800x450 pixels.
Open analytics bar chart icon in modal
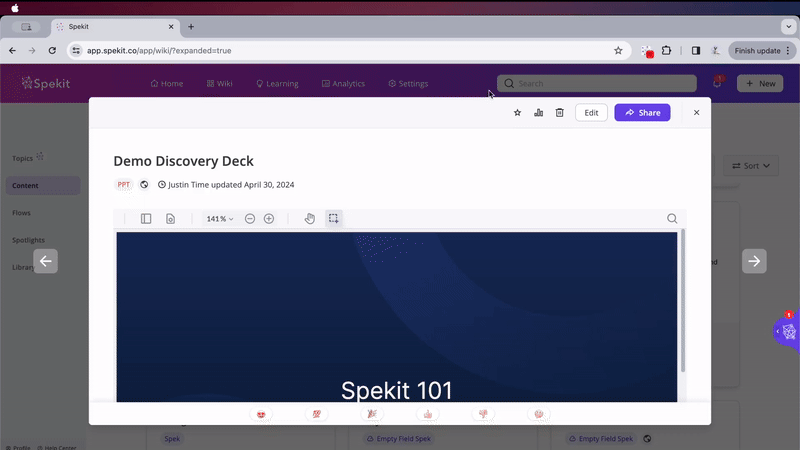tap(538, 113)
